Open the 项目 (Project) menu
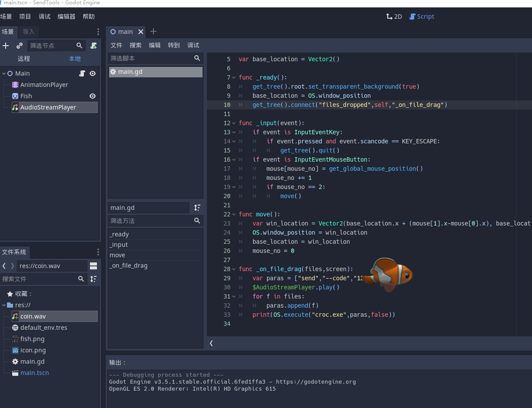 pyautogui.click(x=25, y=17)
